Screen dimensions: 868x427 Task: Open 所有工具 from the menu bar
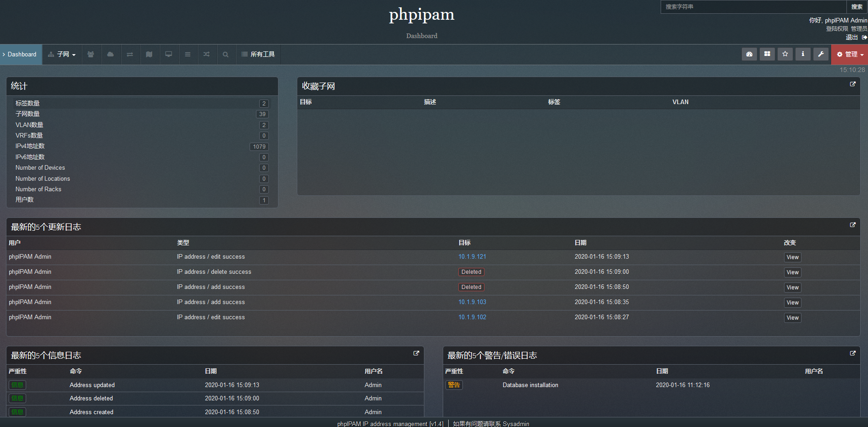258,54
